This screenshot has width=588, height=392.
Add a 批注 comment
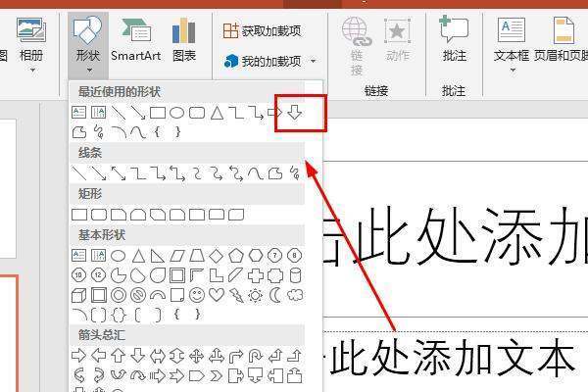454,38
